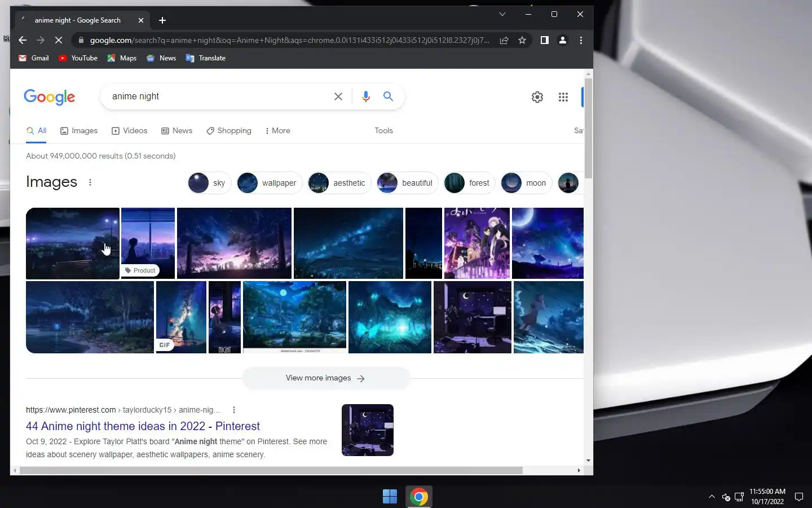812x508 pixels.
Task: Click the Google logo
Action: point(50,97)
